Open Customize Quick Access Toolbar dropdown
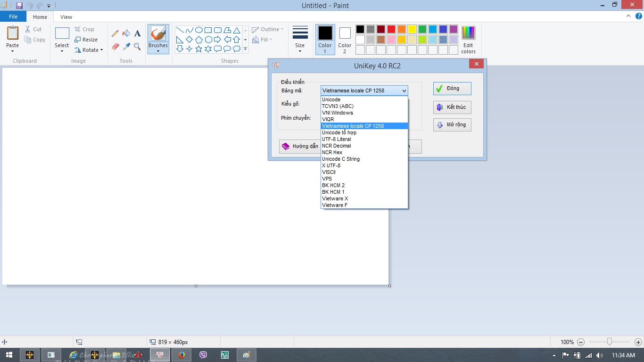The height and width of the screenshot is (362, 644). coord(49,6)
